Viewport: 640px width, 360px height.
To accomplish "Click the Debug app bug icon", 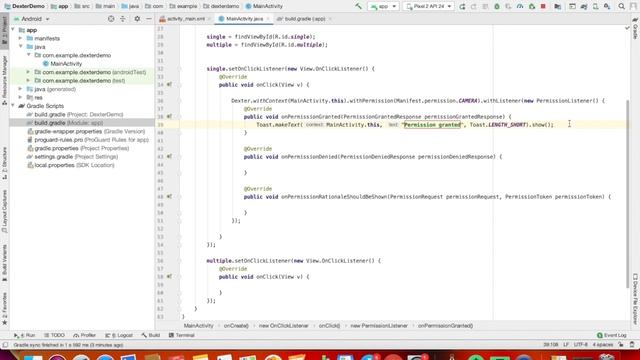I will click(497, 7).
